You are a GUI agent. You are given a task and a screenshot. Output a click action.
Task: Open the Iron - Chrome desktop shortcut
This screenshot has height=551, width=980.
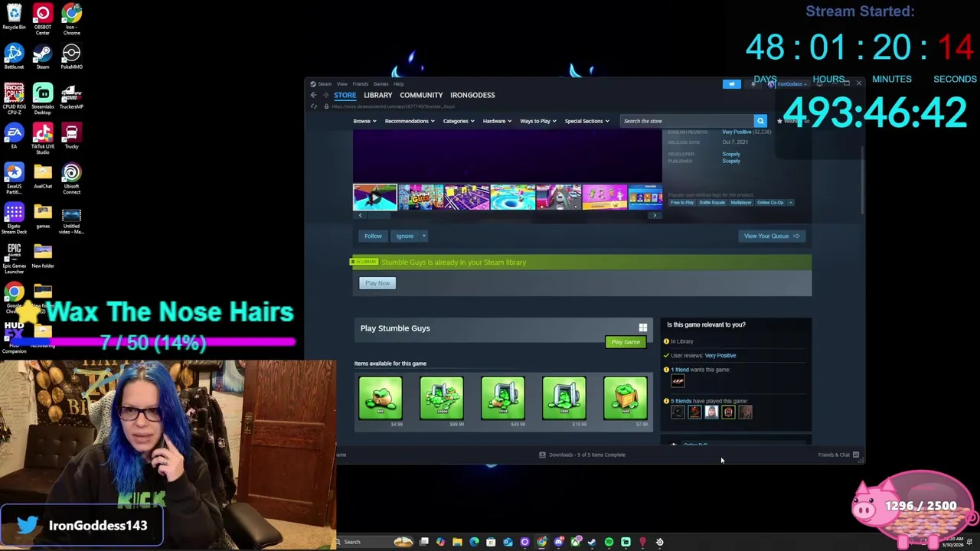(x=71, y=19)
